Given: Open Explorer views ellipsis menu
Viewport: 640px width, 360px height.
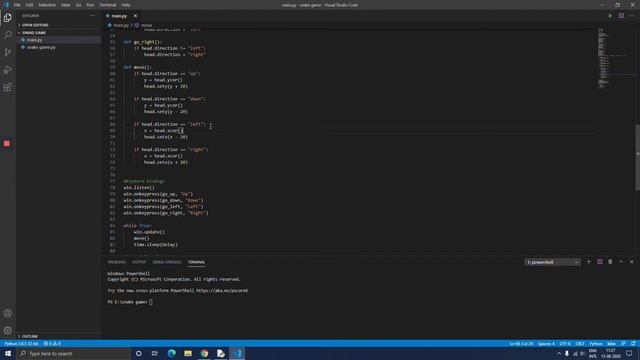Looking at the screenshot, I should [92, 16].
